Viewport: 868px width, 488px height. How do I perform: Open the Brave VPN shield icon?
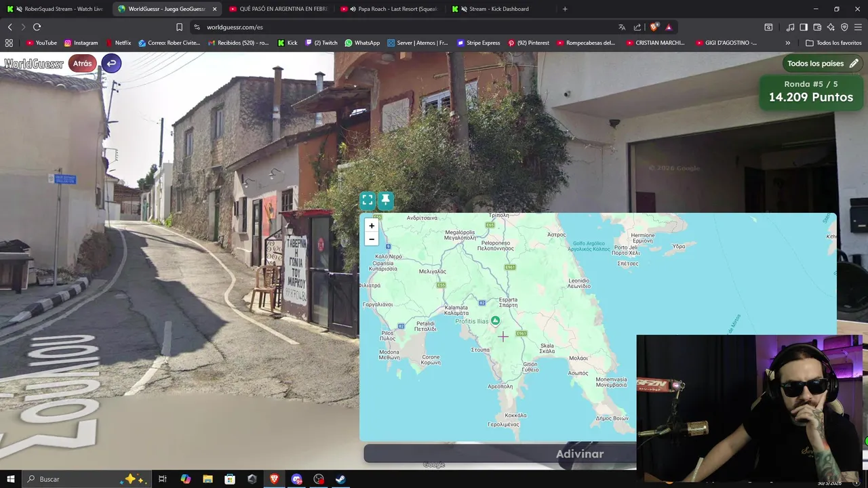[x=844, y=27]
